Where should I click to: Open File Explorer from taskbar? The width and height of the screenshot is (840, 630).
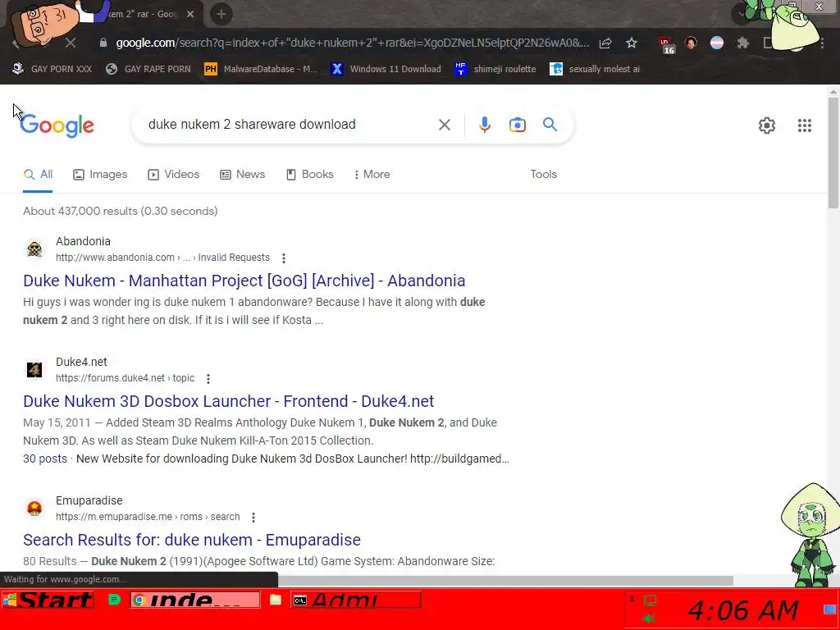276,600
